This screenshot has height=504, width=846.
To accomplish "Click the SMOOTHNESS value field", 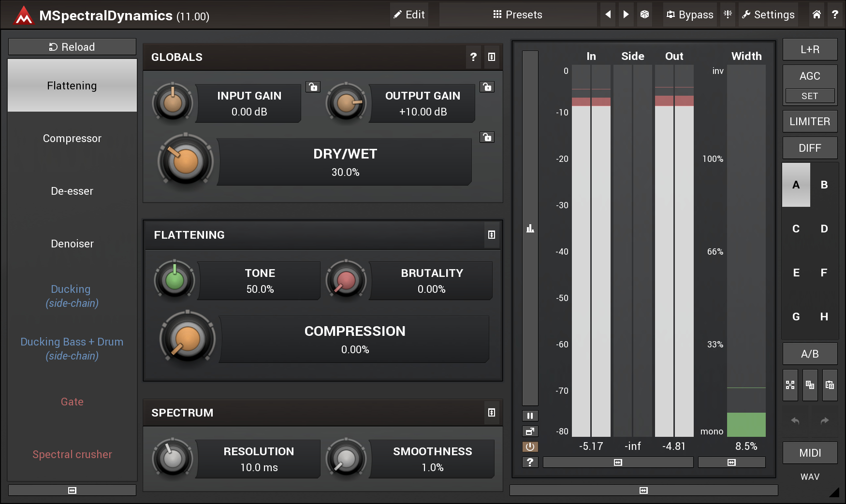I will tap(432, 459).
